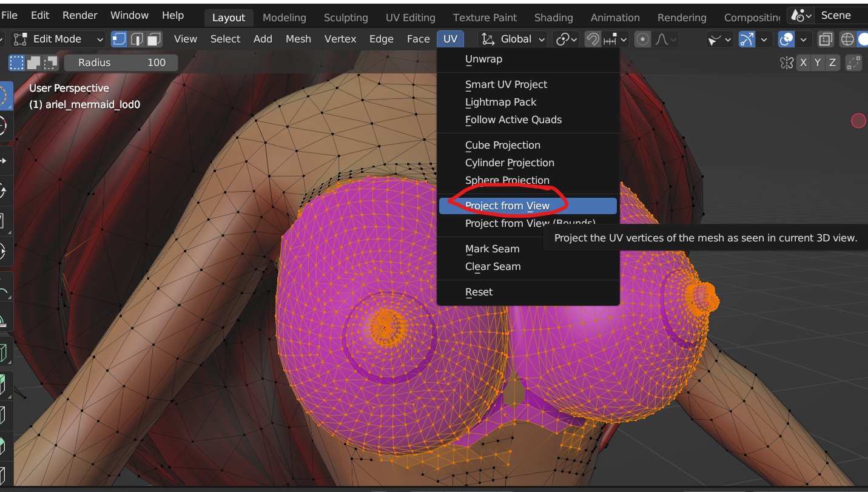Open the Window menu
Image resolution: width=868 pixels, height=492 pixels.
130,15
